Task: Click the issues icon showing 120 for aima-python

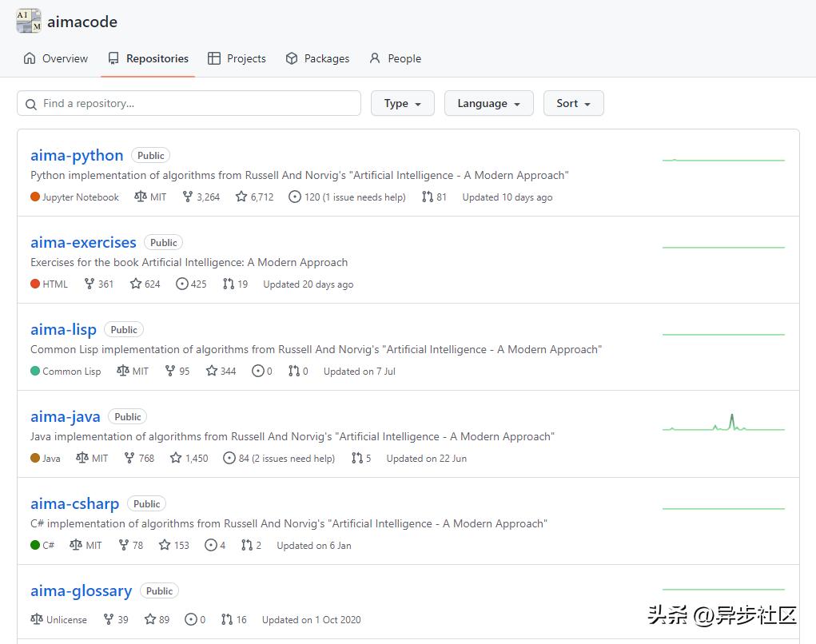Action: tap(295, 197)
